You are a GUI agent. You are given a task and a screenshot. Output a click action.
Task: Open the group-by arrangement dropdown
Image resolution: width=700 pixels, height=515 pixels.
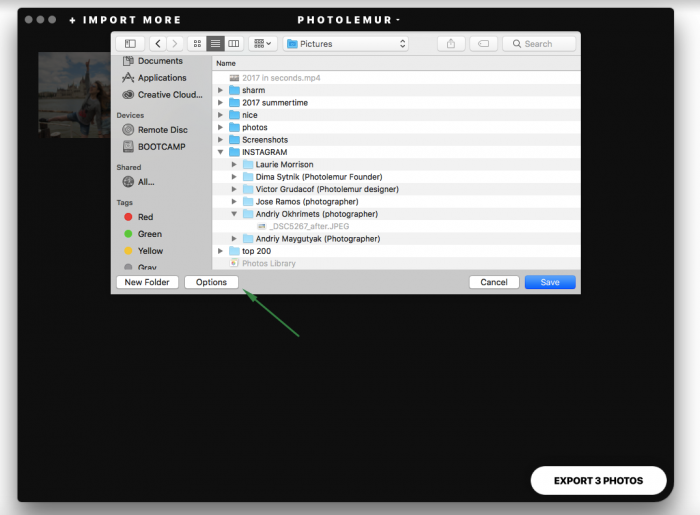point(262,44)
